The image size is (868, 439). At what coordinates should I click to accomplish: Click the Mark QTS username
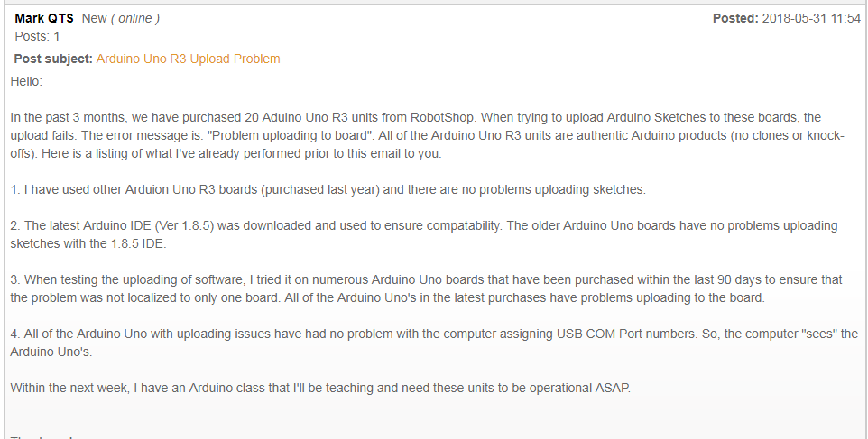pos(44,18)
